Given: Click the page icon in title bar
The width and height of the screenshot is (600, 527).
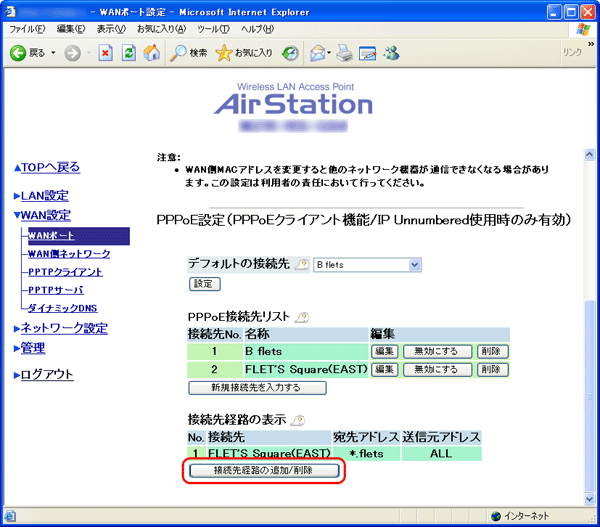Looking at the screenshot, I should [10, 12].
